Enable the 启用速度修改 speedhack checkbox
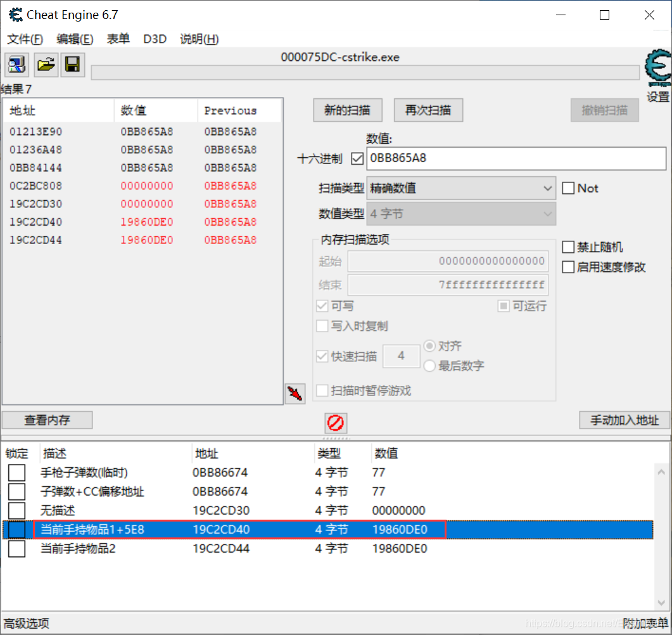 (x=568, y=267)
